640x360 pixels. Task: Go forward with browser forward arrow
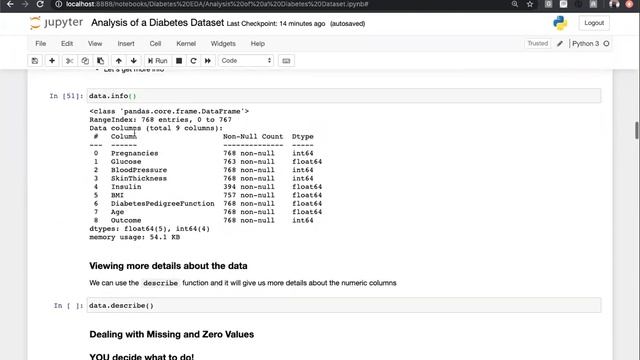pyautogui.click(x=25, y=4)
